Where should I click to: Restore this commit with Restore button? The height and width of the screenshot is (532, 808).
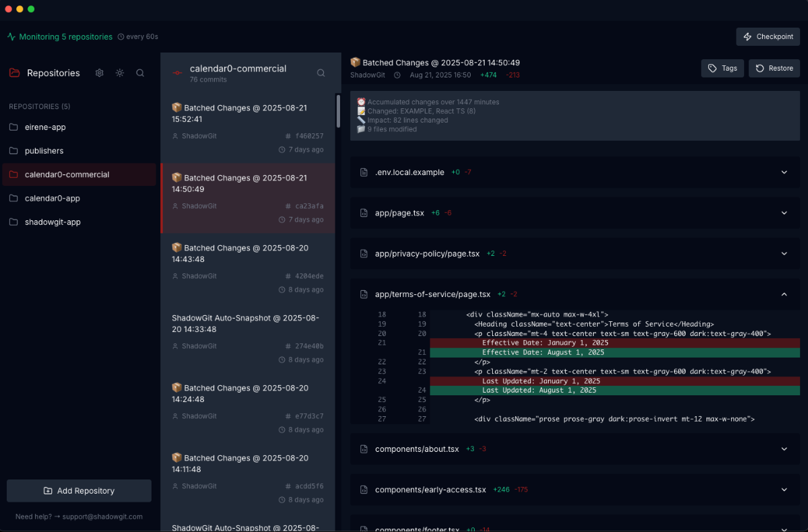click(x=774, y=68)
